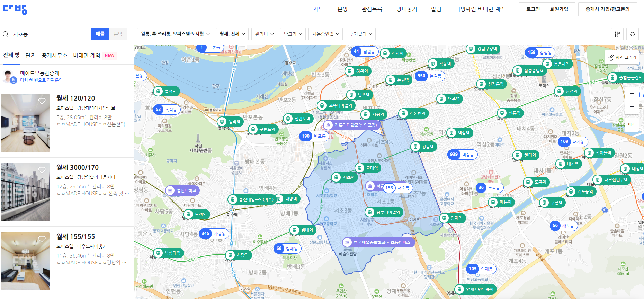Open the 역삼동 939 cluster marker
The height and width of the screenshot is (299, 644).
(x=462, y=154)
